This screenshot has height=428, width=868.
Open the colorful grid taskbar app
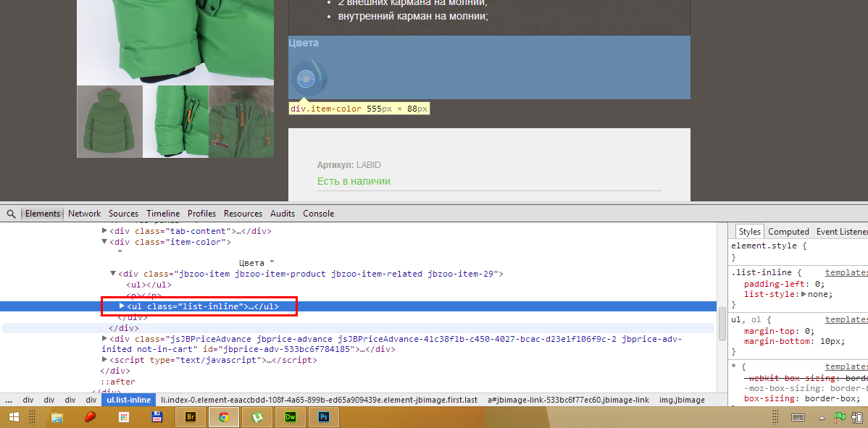124,417
